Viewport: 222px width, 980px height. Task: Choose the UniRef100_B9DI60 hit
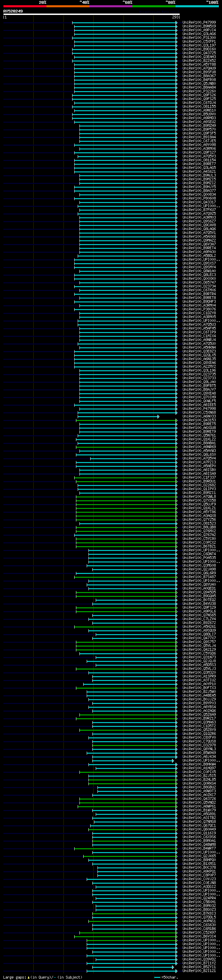(x=199, y=49)
